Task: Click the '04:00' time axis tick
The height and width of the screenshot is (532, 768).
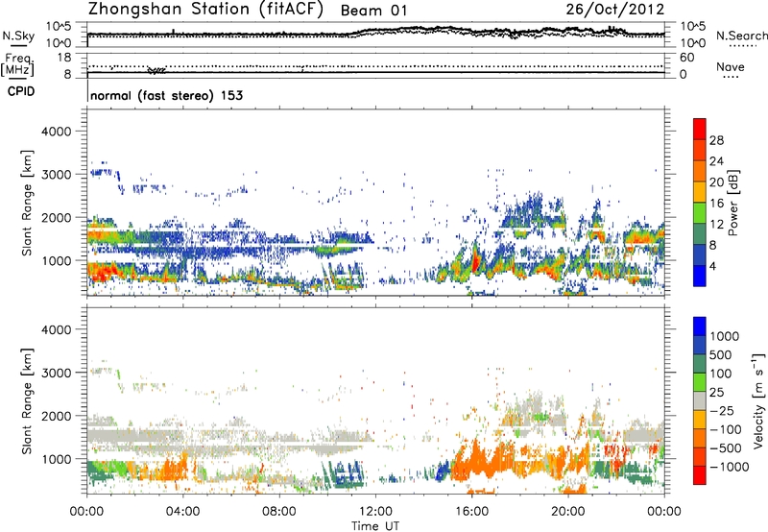Action: click(x=182, y=512)
